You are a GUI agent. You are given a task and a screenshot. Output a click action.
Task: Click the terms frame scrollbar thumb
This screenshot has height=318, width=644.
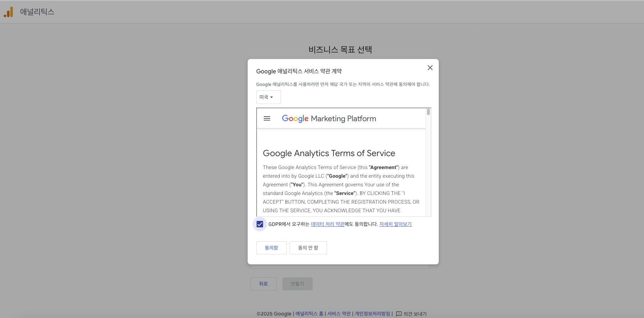click(x=428, y=112)
